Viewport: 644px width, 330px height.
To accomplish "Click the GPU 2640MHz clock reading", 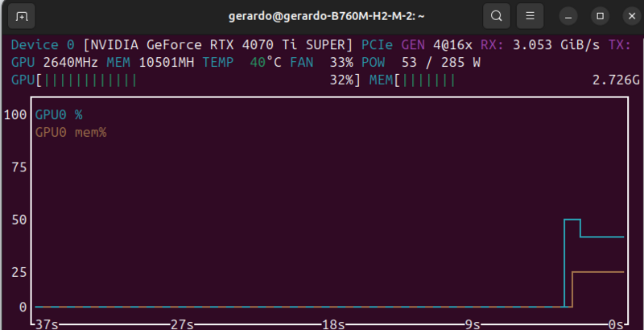I will pos(56,62).
